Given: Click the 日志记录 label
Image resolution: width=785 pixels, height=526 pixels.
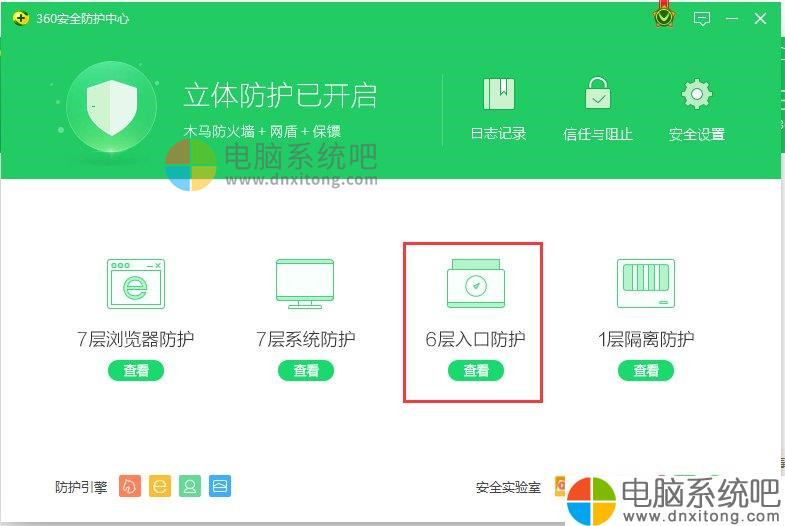Looking at the screenshot, I should coord(499,134).
